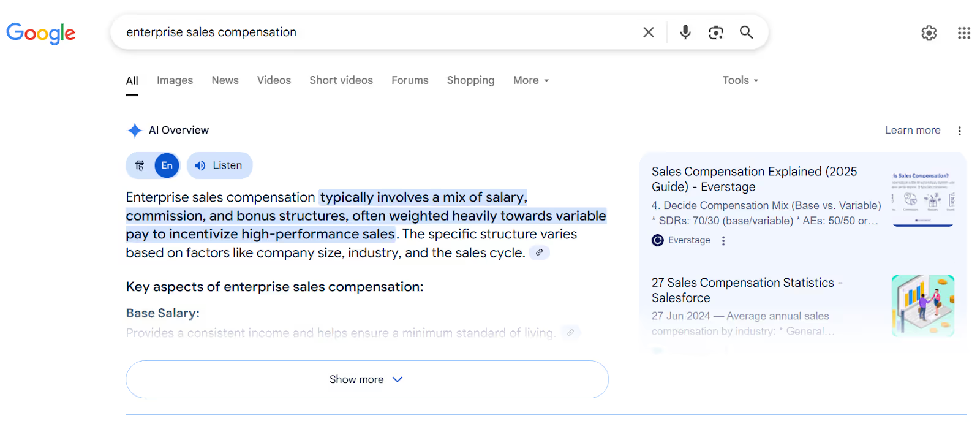Image resolution: width=980 pixels, height=429 pixels.
Task: Click the Salesforce statistics thumbnail image
Action: (922, 305)
